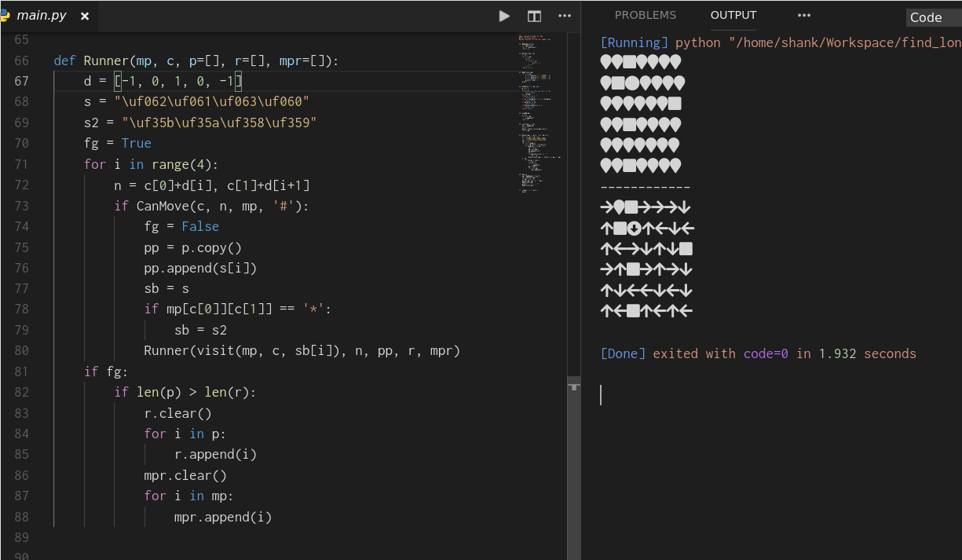Viewport: 962px width, 560px height.
Task: Click the 'pp.append(s[i])' line
Action: pos(200,268)
